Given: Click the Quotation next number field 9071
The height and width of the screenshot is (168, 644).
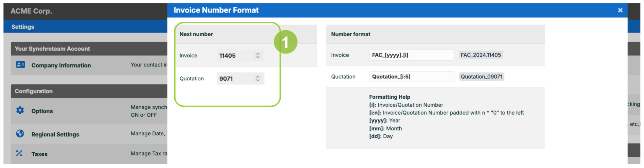Looking at the screenshot, I should [240, 79].
